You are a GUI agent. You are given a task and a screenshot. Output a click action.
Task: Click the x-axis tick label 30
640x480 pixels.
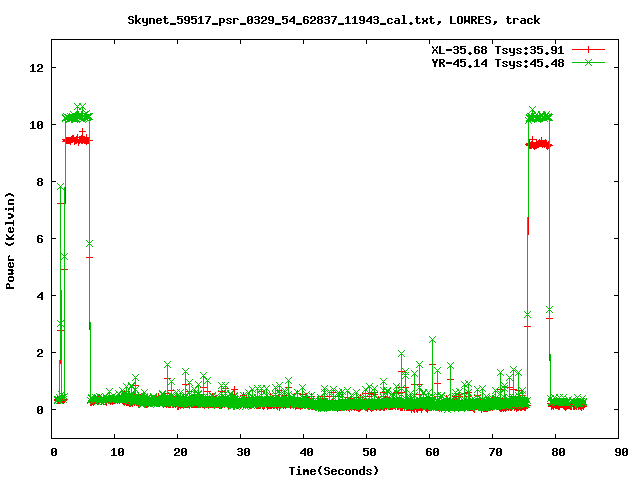click(243, 452)
